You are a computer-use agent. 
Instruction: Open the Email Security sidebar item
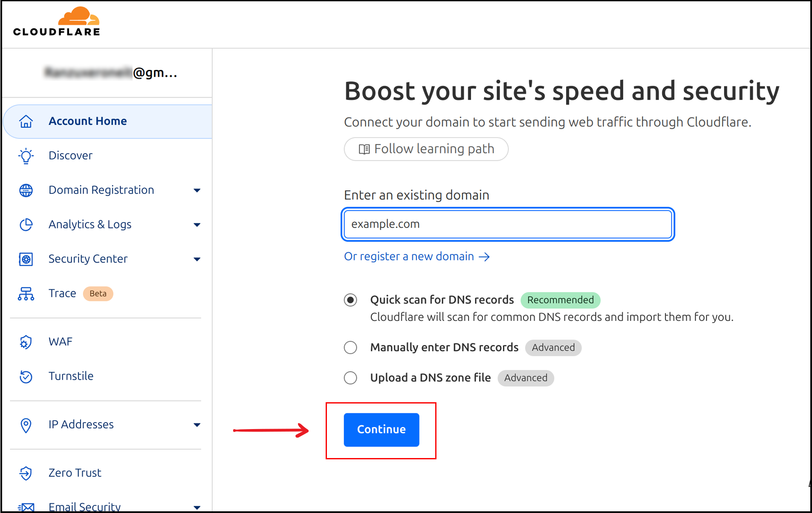[84, 506]
